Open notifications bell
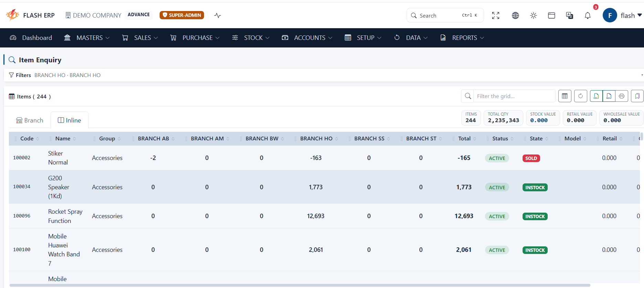 coord(588,15)
